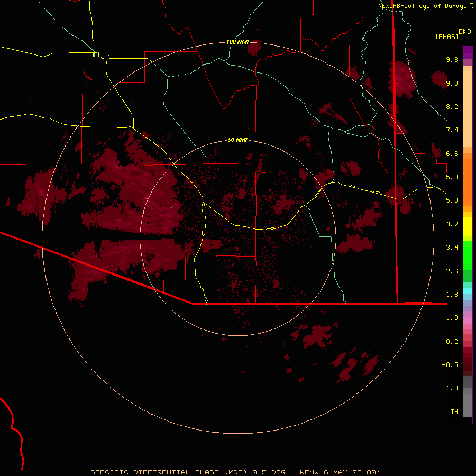Image resolution: width=476 pixels, height=476 pixels.
Task: Click the '0.5 DEG' elevation text in caption
Action: [269, 472]
